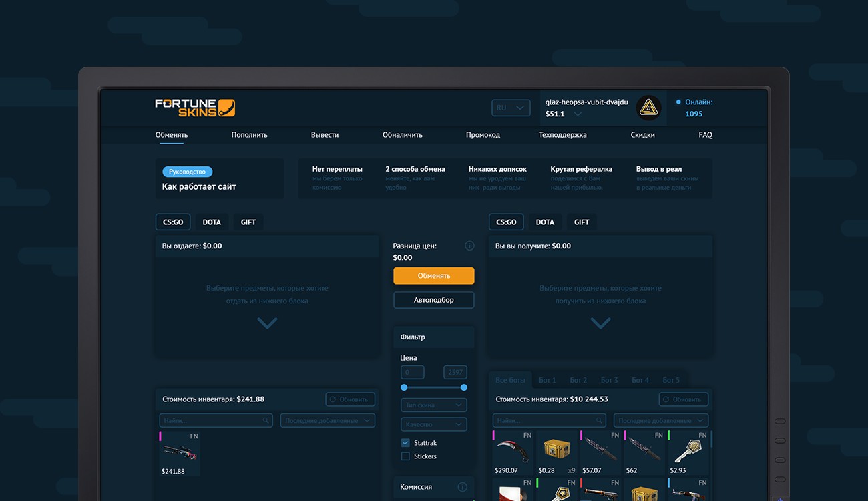Select CS:GO tab above Вы отдаете
The image size is (868, 501).
tap(173, 222)
